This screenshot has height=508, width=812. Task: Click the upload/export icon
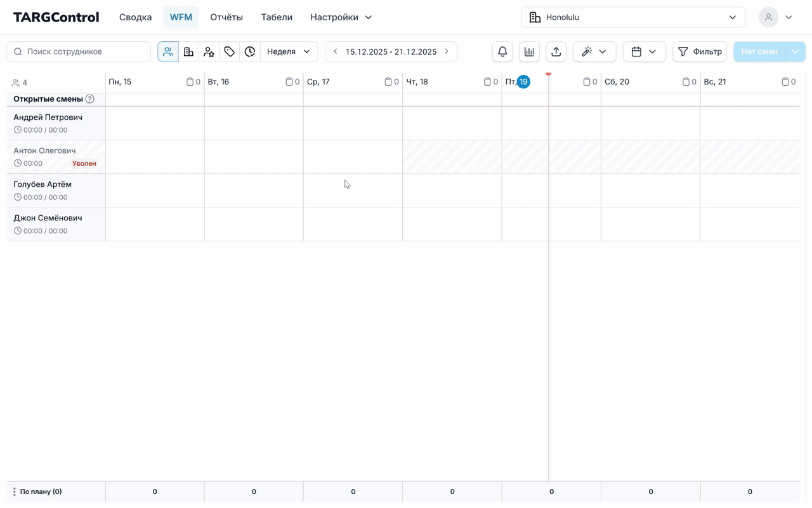coord(556,51)
